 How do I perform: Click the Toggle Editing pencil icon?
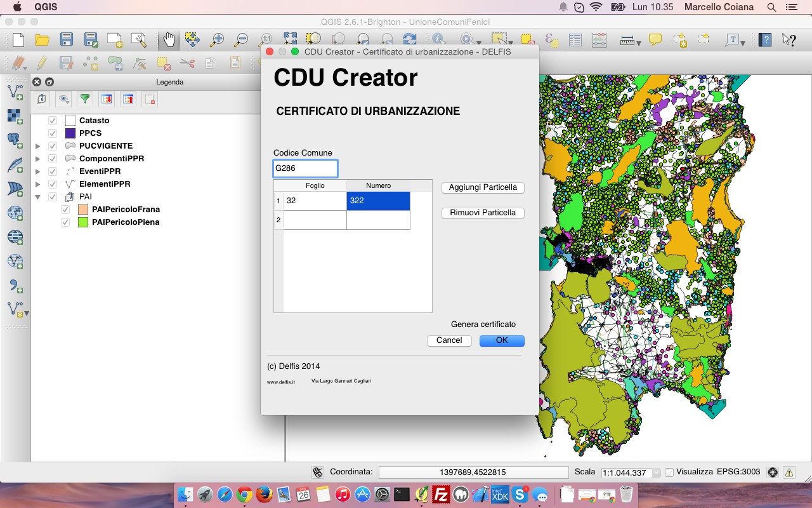(x=42, y=63)
